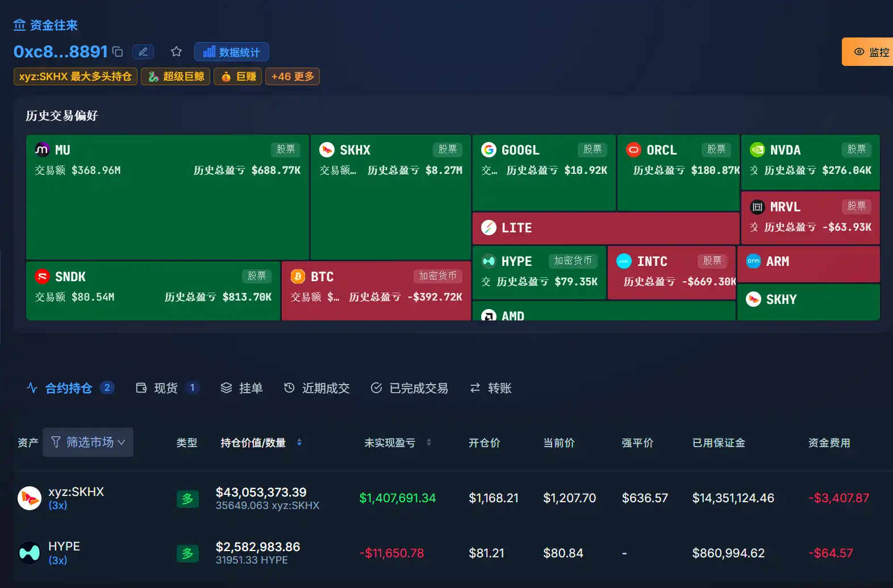Click the xyz:SKHX position row icon
The width and height of the screenshot is (893, 588).
[30, 498]
